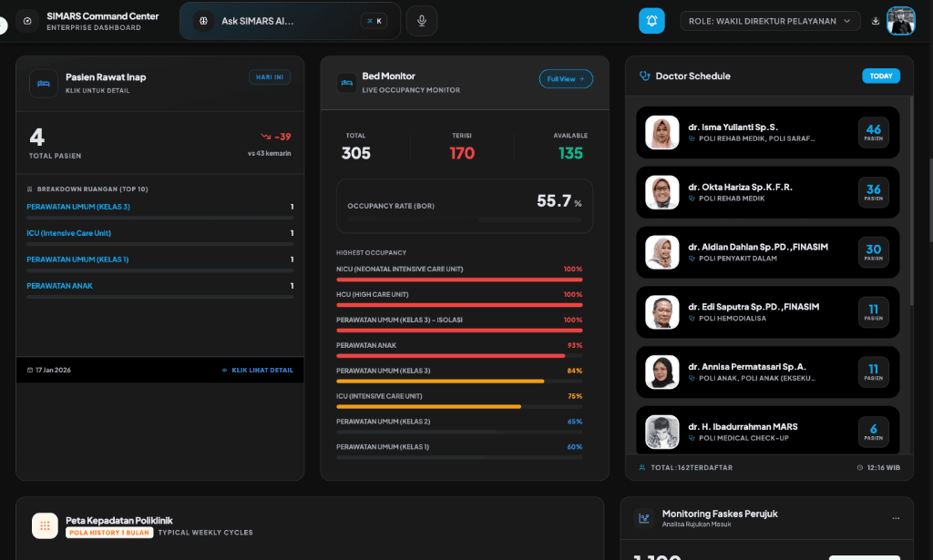Click the Pasien Rawat Inap bed icon
This screenshot has width=933, height=560.
tap(44, 83)
